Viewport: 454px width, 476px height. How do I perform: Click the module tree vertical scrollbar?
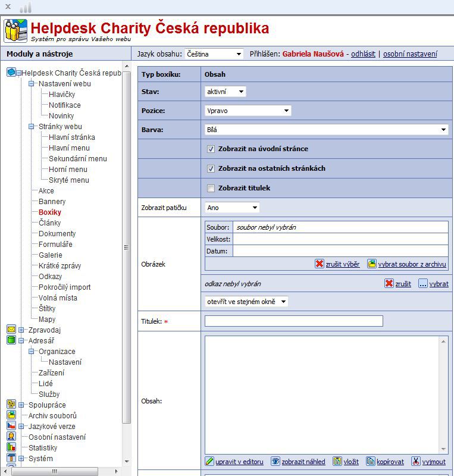tap(127, 248)
